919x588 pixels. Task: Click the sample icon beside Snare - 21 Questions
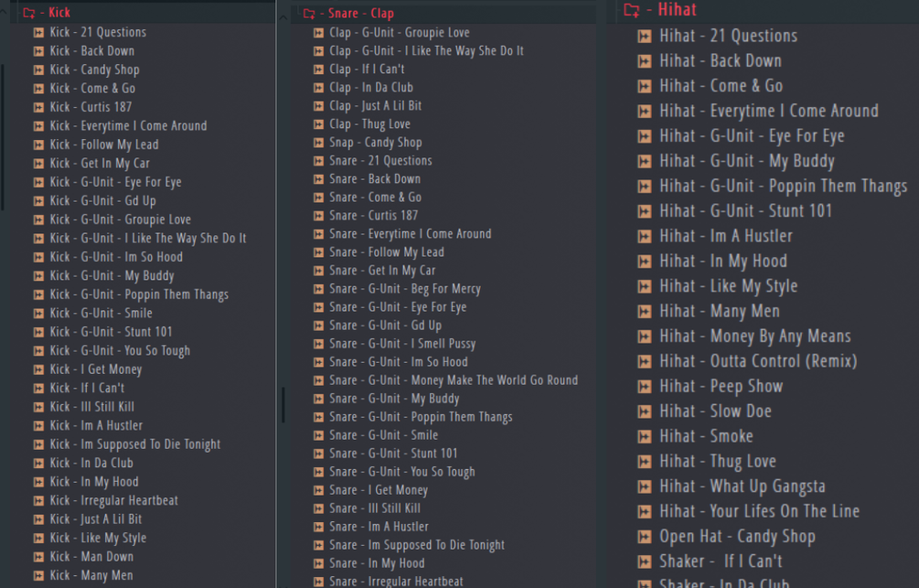319,161
